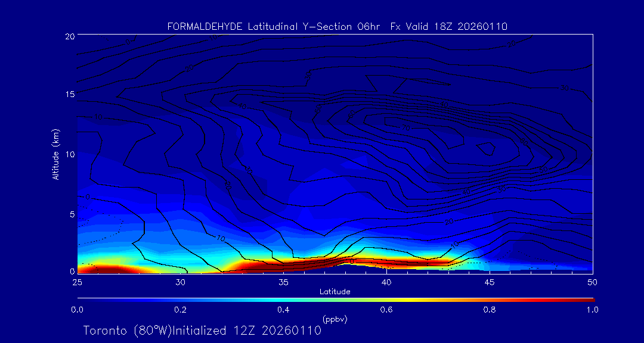Click the "Altitude (km)" y-axis label

pyautogui.click(x=56, y=154)
